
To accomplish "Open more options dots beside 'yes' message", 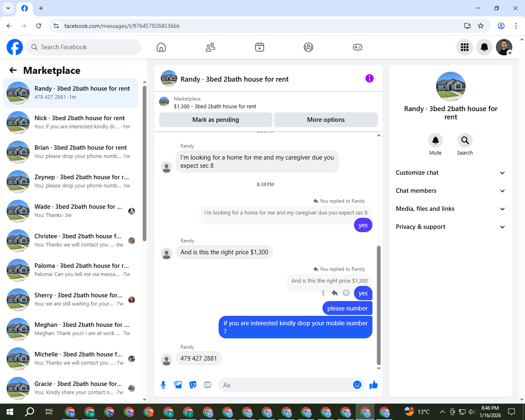I will pyautogui.click(x=323, y=293).
